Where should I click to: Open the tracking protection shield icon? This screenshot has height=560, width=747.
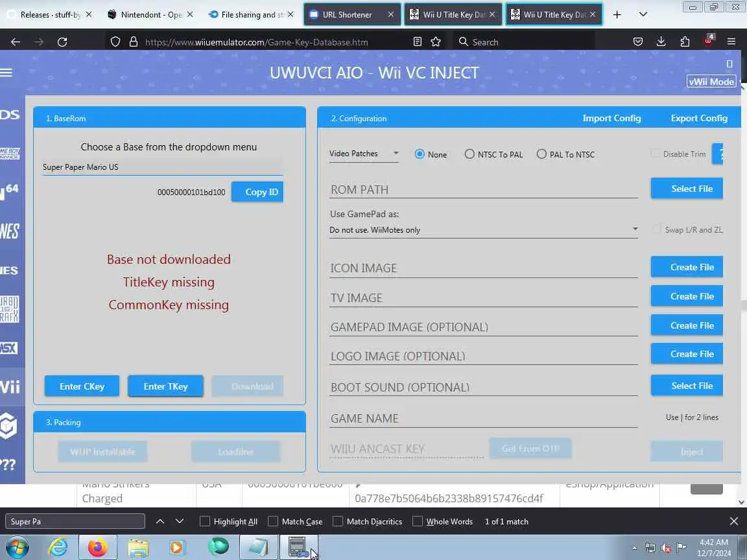pyautogui.click(x=115, y=42)
